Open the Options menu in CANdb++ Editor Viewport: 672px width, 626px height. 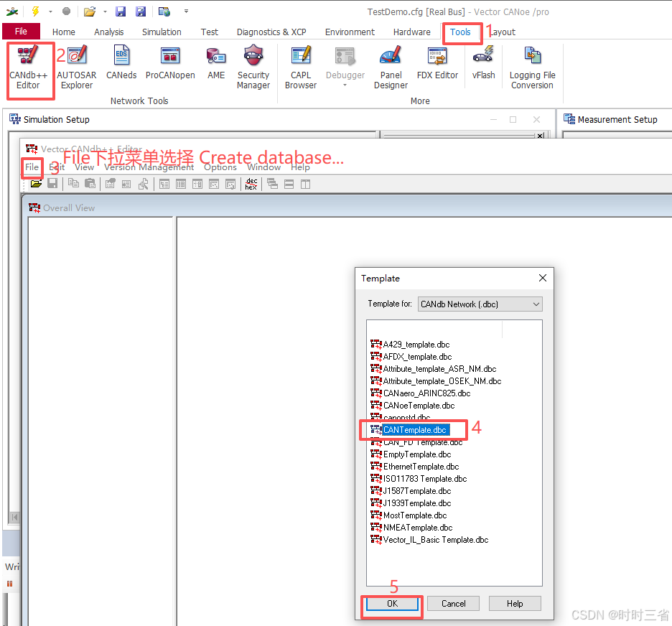(220, 167)
